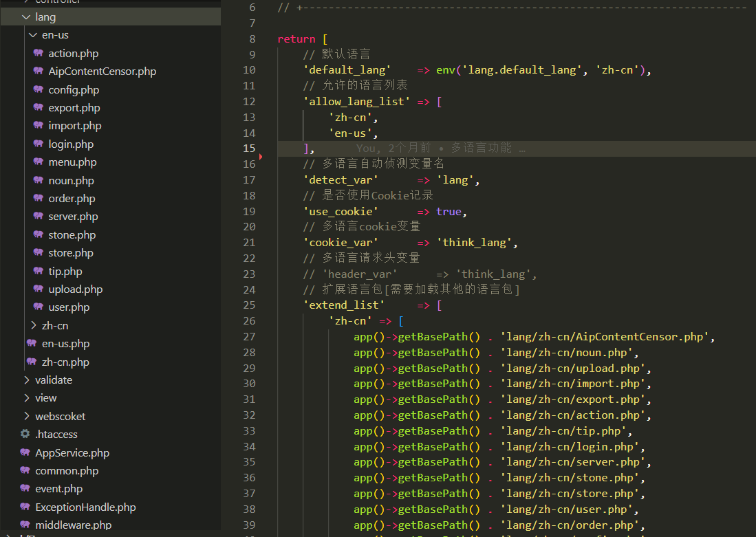Open en-us.php from the file tree
Screen dimensions: 756x537
tap(65, 344)
